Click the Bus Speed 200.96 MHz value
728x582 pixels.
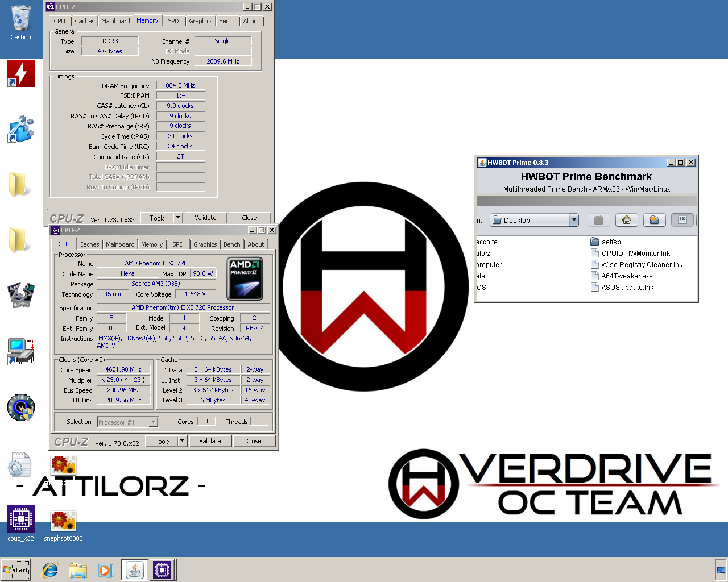coord(123,390)
